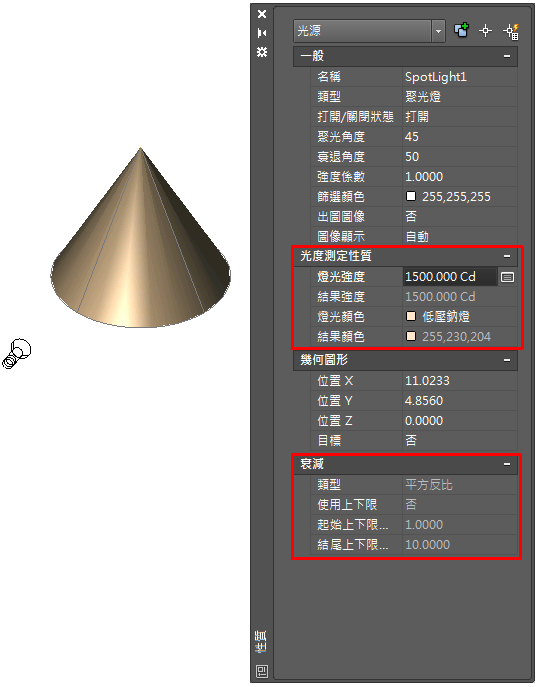Select the 燈光顏色 低壓鈉燈 swatch

click(x=411, y=316)
